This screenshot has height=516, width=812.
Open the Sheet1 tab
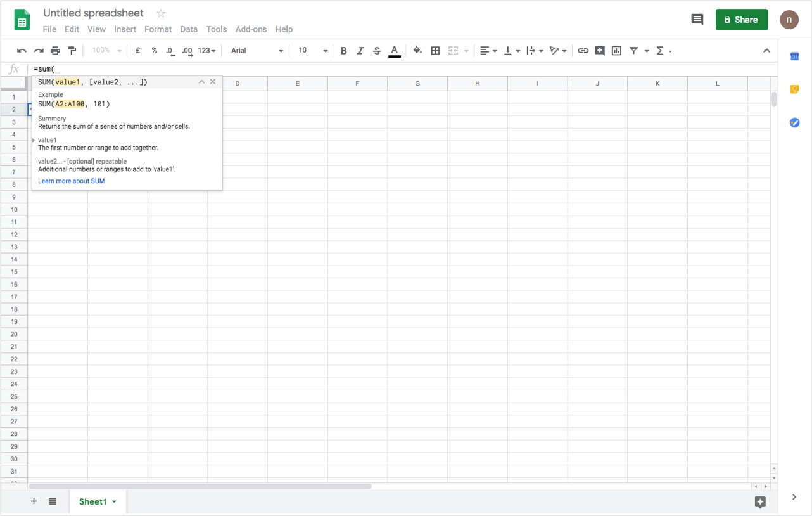pos(92,501)
